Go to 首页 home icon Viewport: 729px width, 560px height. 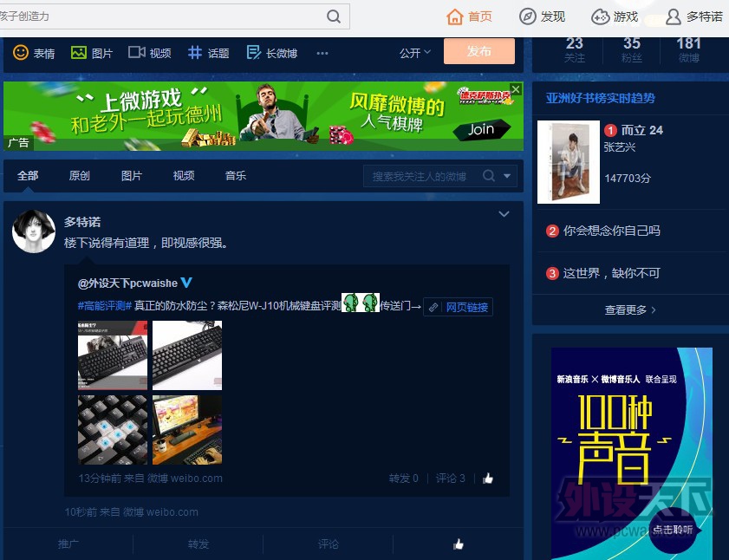[x=455, y=16]
